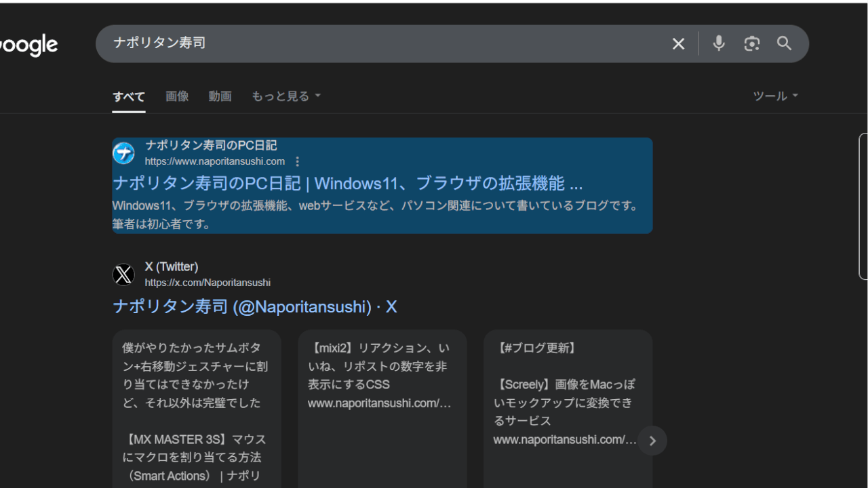Open the mixi2 リアクション tweet card
Screen dimensions: 868x488
(382, 409)
